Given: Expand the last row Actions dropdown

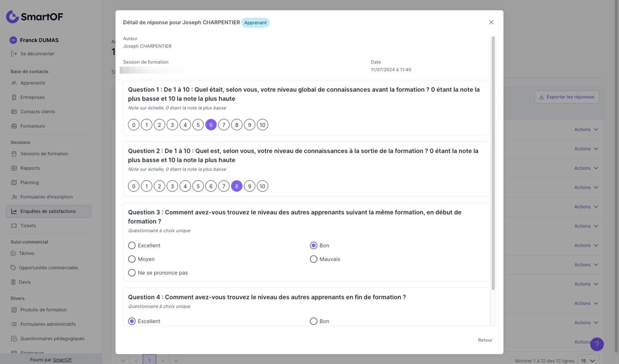Looking at the screenshot, I should point(582,342).
